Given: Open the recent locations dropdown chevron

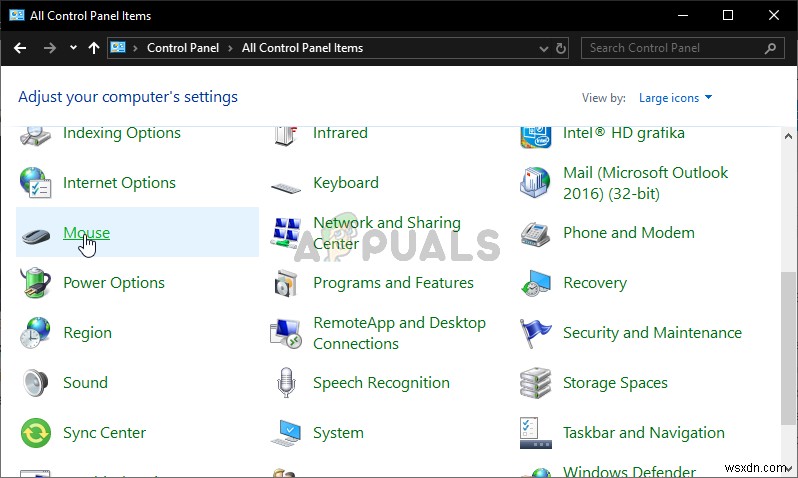Looking at the screenshot, I should click(74, 48).
